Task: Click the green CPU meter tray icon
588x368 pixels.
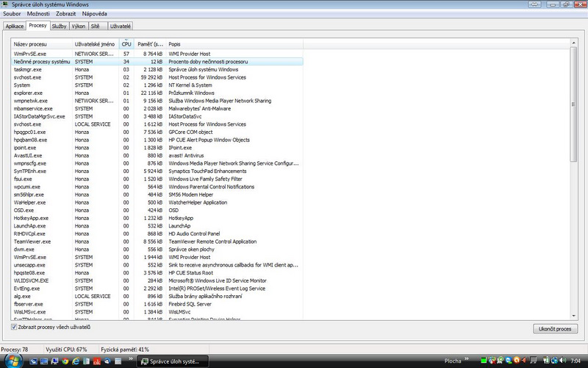Action: (x=484, y=361)
